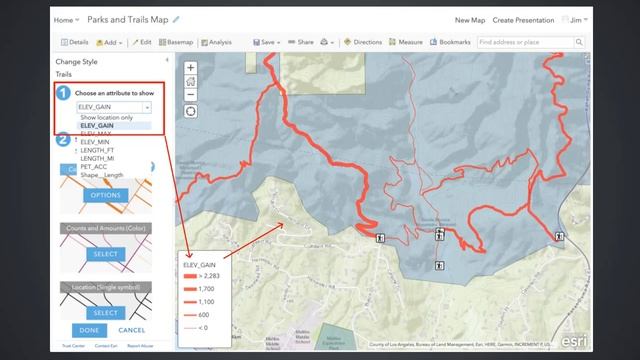Zoom in on the map
This screenshot has height=360, width=640.
tap(191, 68)
